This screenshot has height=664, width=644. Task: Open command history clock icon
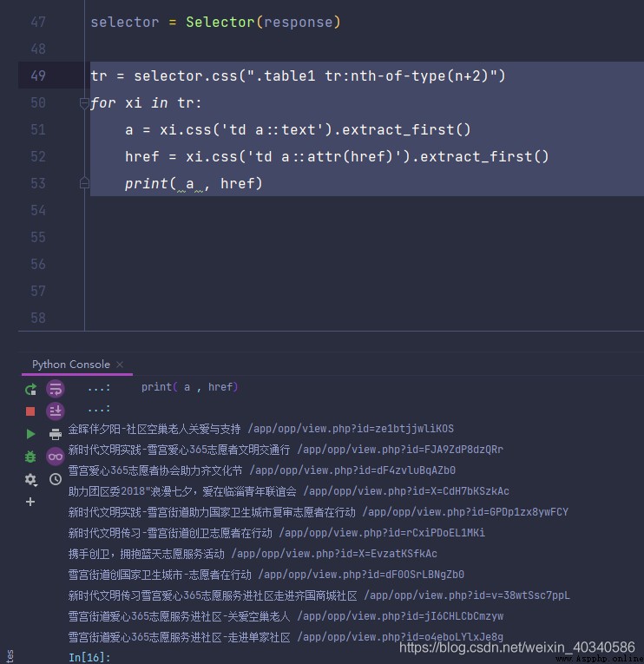[x=56, y=479]
